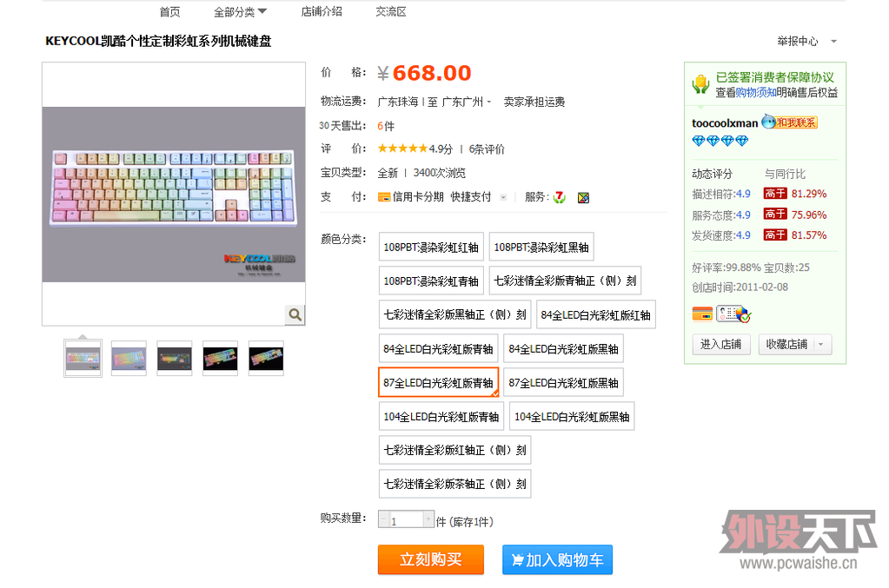Select option 84全LED白光彩虹版红轴

click(596, 314)
